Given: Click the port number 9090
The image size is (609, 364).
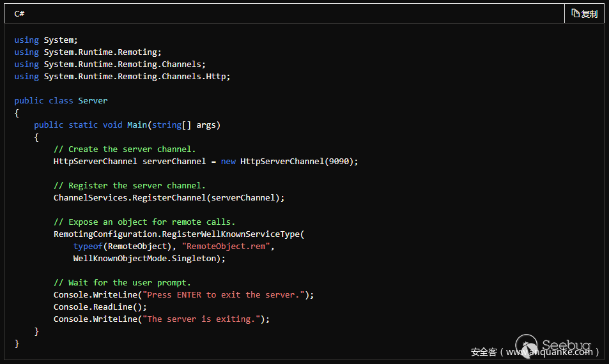Looking at the screenshot, I should [339, 161].
